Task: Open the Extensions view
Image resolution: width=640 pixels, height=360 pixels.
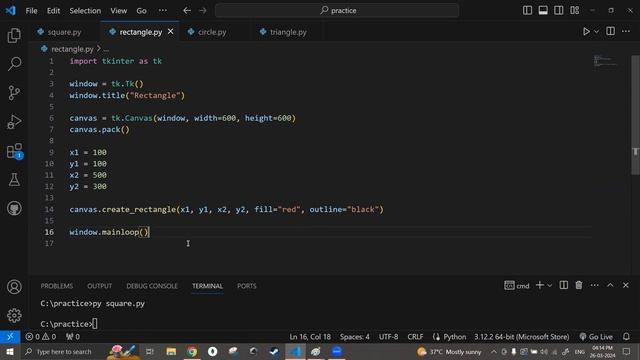Action: [x=14, y=151]
